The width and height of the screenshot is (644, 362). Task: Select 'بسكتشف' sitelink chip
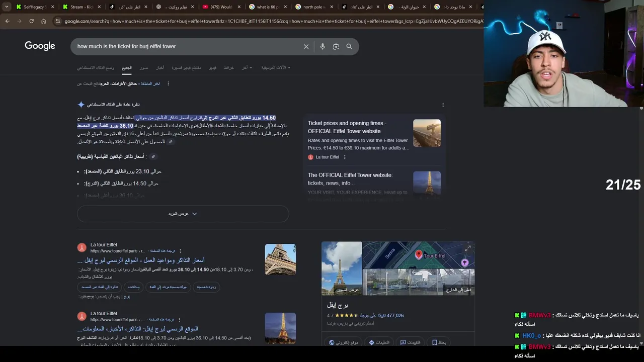134,287
